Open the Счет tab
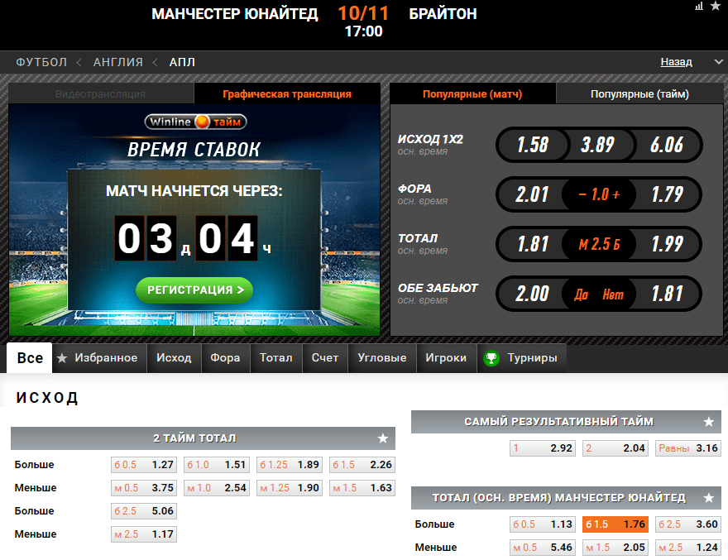This screenshot has height=560, width=728. 325,358
